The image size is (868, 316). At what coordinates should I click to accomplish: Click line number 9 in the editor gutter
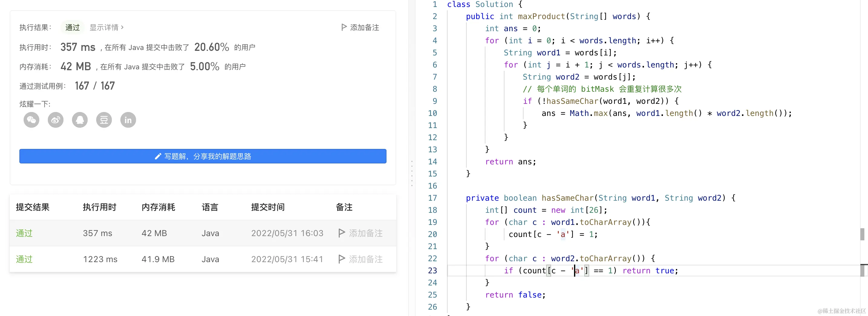(x=434, y=101)
